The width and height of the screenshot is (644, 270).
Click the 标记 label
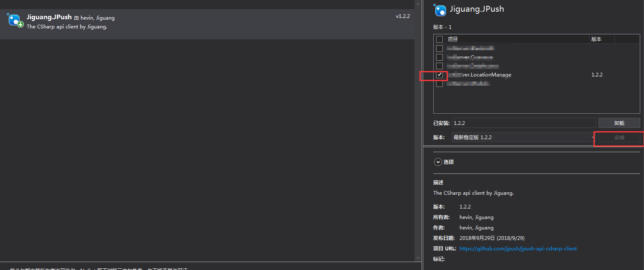(439, 259)
